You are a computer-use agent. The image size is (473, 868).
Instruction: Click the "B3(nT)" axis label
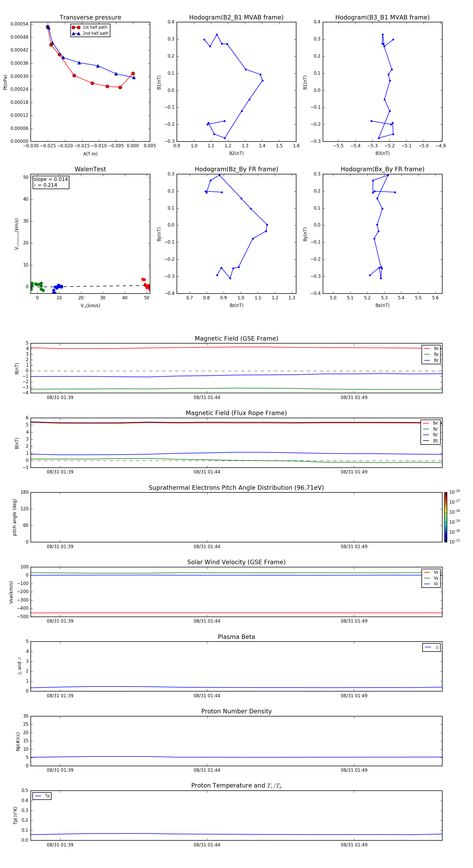(382, 153)
